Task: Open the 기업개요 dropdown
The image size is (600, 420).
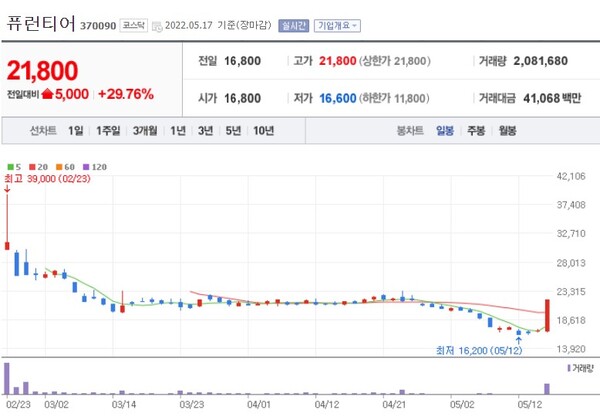Action: 337,26
